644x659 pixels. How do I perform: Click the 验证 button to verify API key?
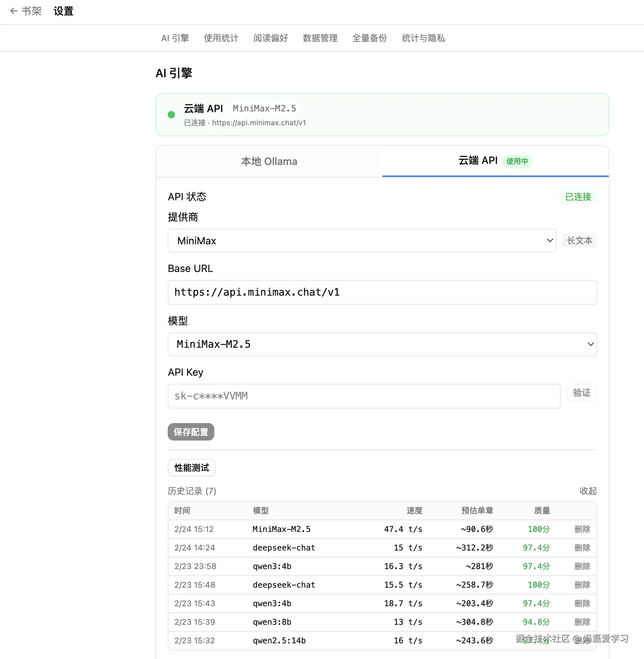(x=581, y=392)
